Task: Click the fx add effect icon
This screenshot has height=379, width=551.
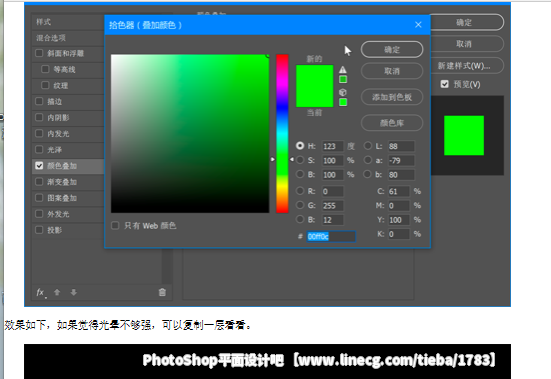Action: click(x=41, y=292)
